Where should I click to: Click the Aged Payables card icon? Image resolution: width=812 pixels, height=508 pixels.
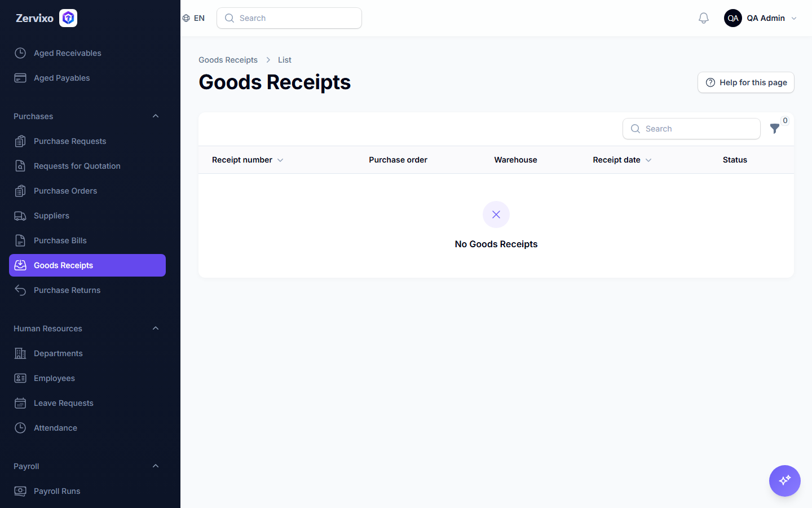pos(20,78)
